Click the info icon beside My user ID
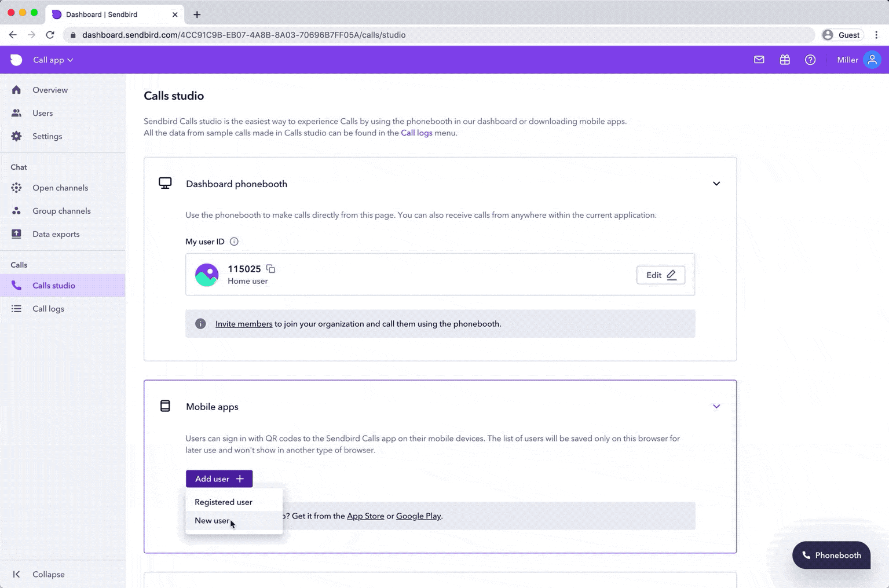 pos(234,242)
